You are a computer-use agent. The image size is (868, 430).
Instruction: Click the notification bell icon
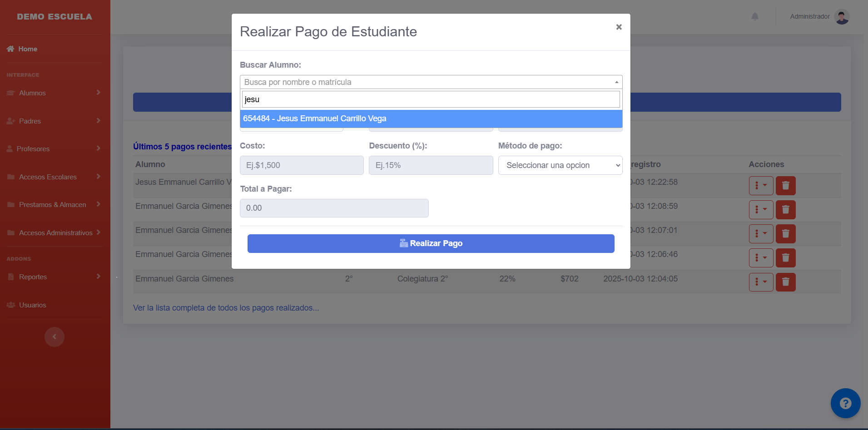[755, 17]
